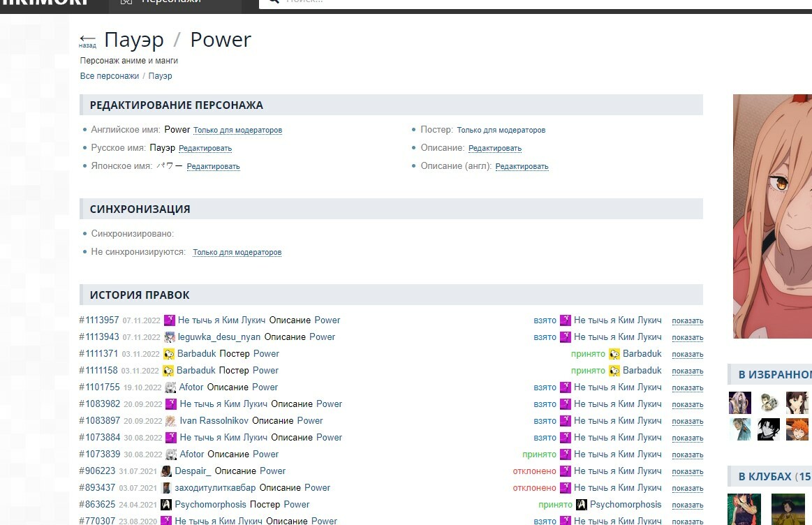Click Редактировать next to Русское имя

point(205,149)
